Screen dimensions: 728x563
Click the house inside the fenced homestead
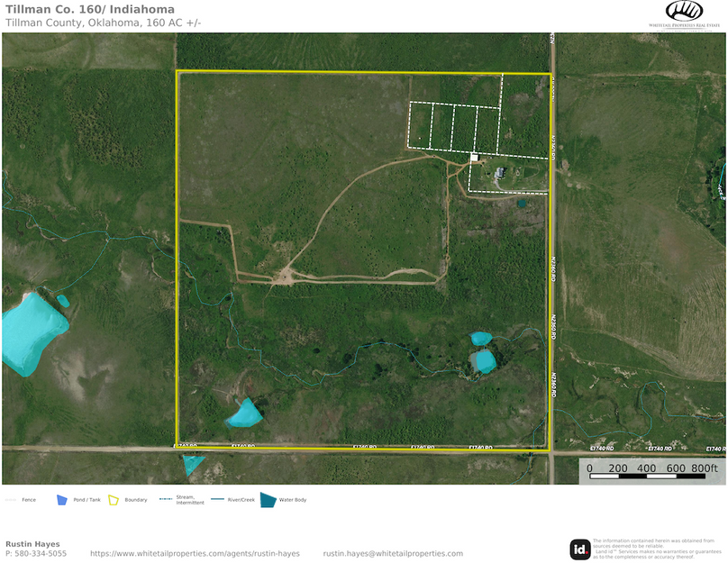coord(501,171)
